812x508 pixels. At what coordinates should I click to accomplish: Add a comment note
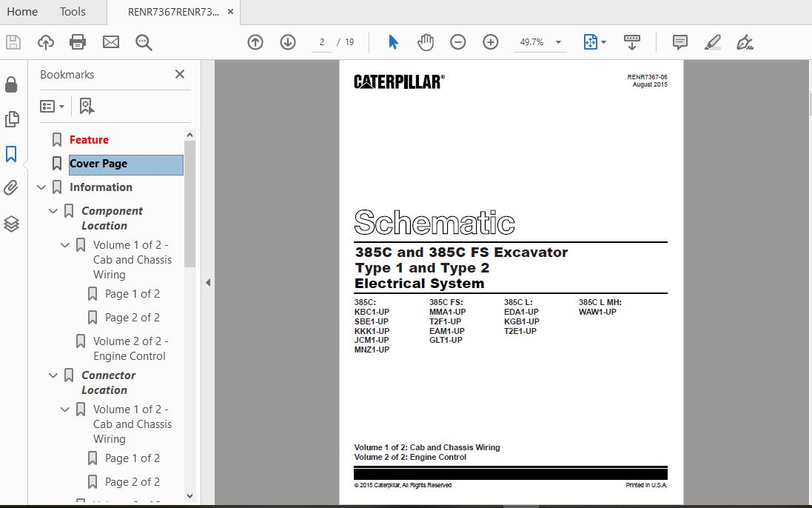pos(680,42)
